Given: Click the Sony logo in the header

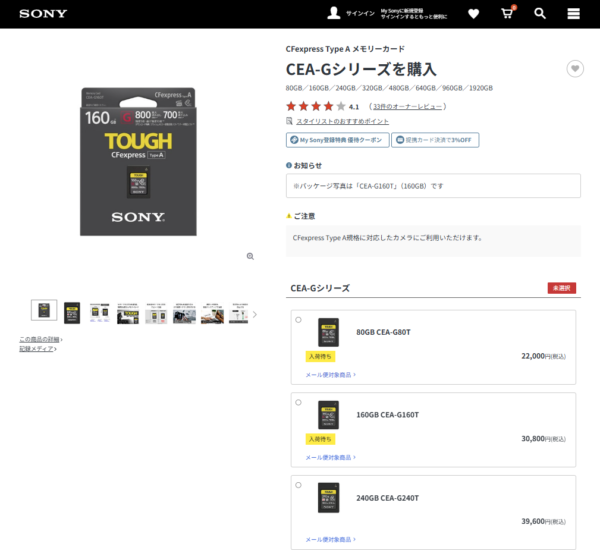Looking at the screenshot, I should coord(43,14).
